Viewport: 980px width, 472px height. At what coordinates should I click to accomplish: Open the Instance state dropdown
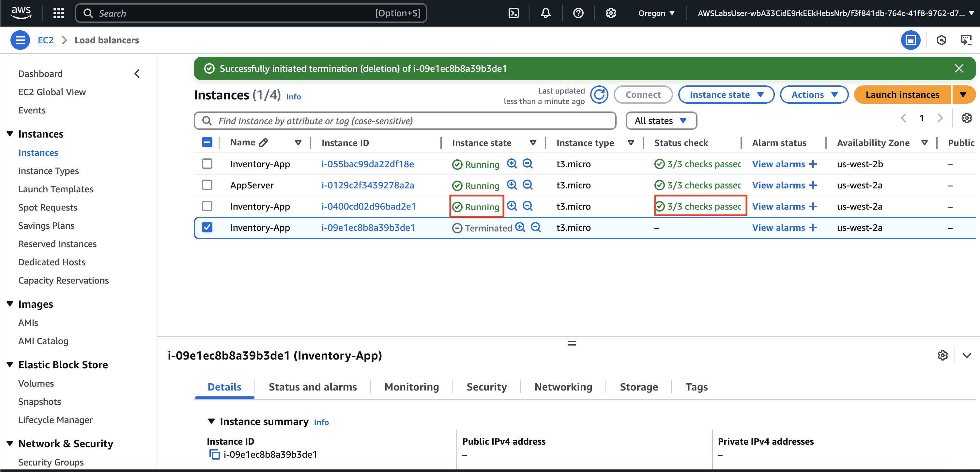pyautogui.click(x=726, y=95)
